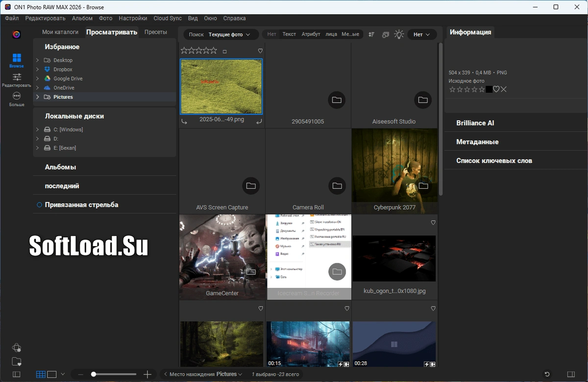This screenshot has height=382, width=588.
Task: Click the ON1 logo icon in the sidebar
Action: (x=17, y=34)
